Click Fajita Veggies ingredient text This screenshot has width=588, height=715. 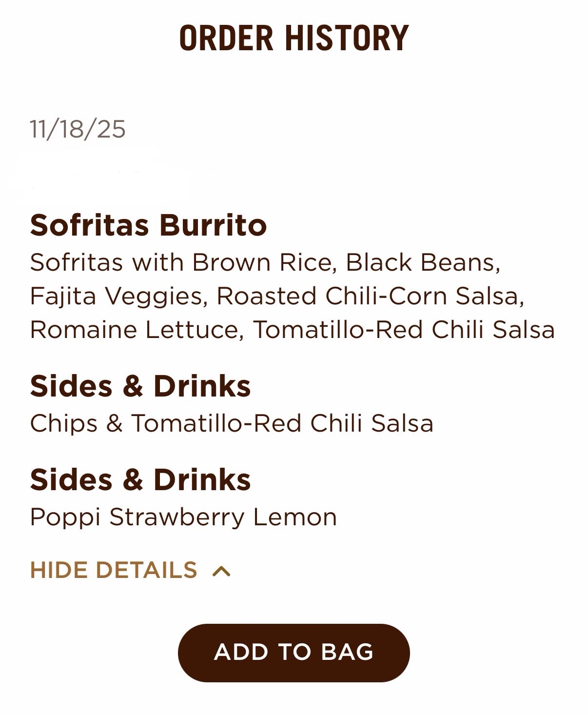116,296
